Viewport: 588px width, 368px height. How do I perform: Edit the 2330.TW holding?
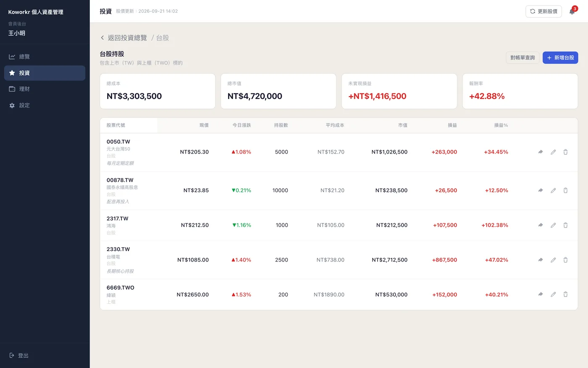(x=553, y=260)
